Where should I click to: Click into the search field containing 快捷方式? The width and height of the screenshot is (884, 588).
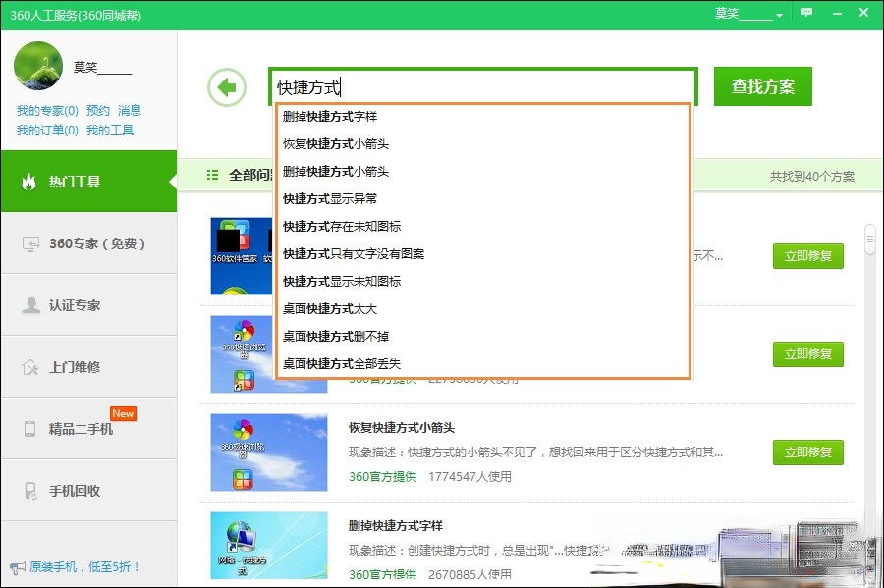tap(483, 87)
